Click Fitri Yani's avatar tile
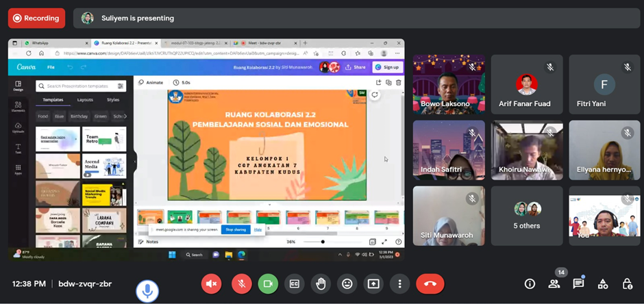The width and height of the screenshot is (644, 304). (x=604, y=84)
